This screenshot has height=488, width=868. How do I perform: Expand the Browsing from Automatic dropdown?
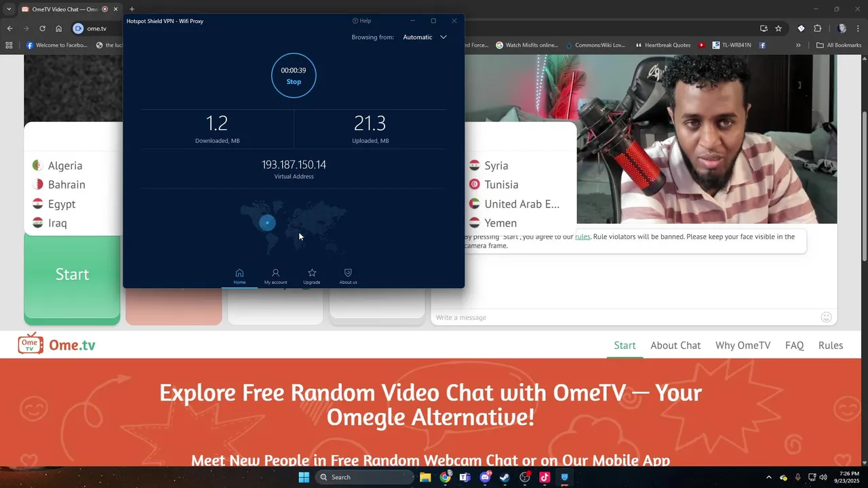[425, 37]
